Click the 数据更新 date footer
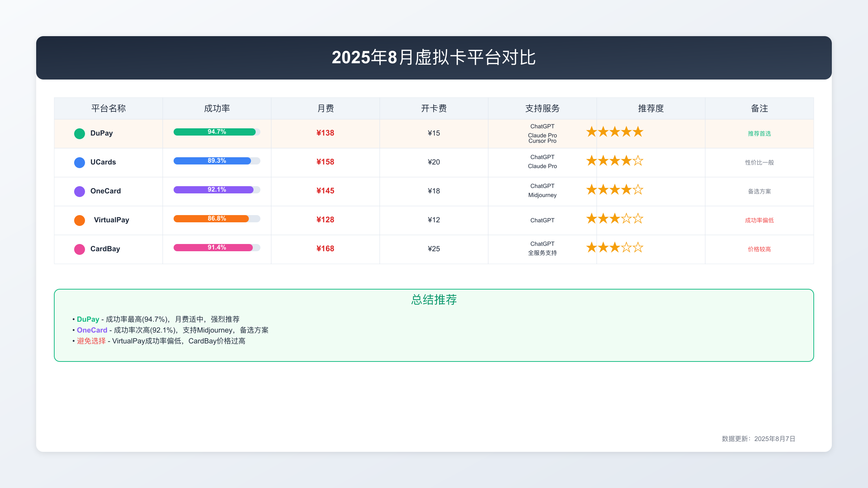Screen dimensions: 868x488 coord(758,439)
